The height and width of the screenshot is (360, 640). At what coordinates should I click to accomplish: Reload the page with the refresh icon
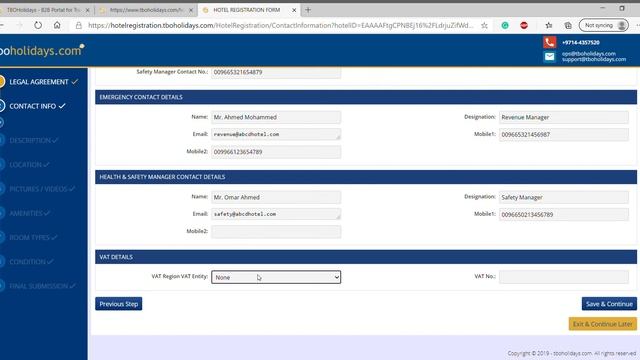(38, 25)
